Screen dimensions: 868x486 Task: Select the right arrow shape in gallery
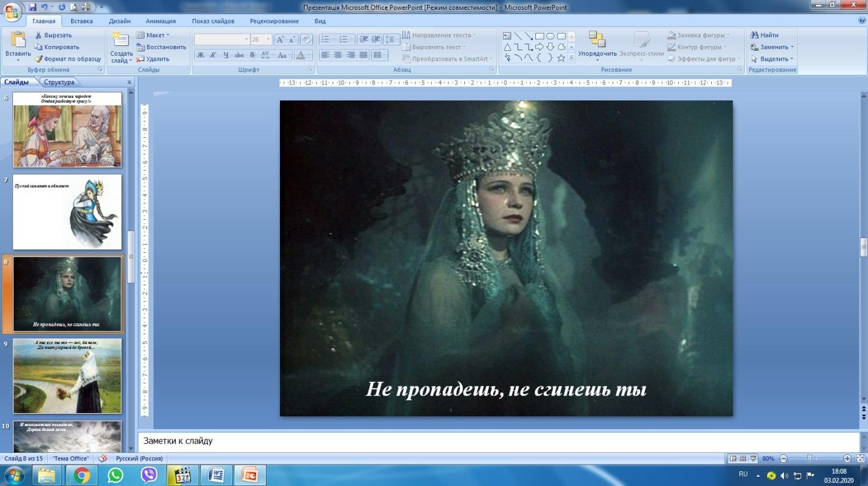pyautogui.click(x=540, y=47)
